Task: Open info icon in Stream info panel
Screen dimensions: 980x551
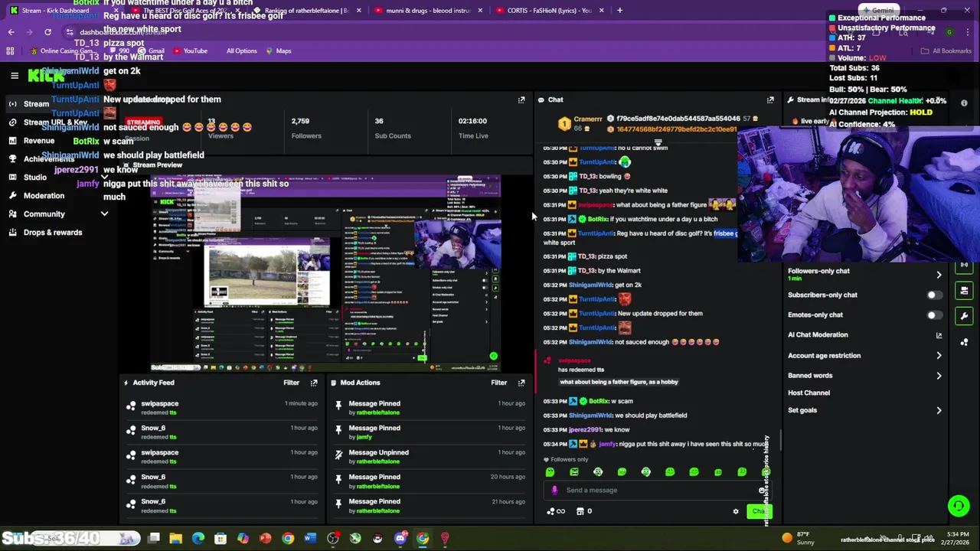Action: (964, 103)
